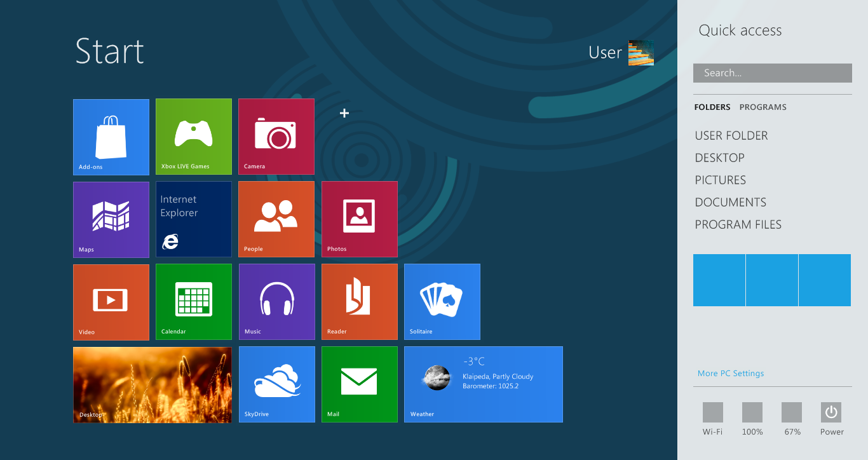Open the People tile
Image resolution: width=868 pixels, height=460 pixels.
click(276, 219)
